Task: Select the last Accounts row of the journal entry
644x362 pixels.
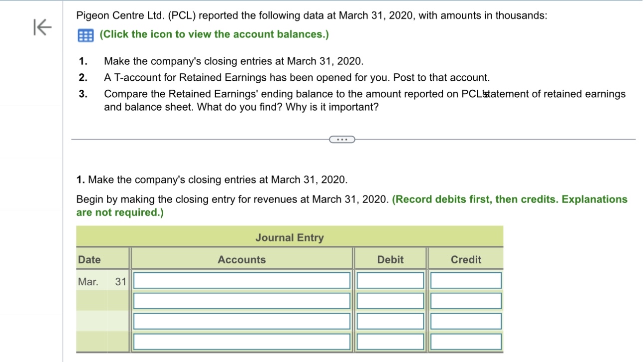Action: click(242, 342)
